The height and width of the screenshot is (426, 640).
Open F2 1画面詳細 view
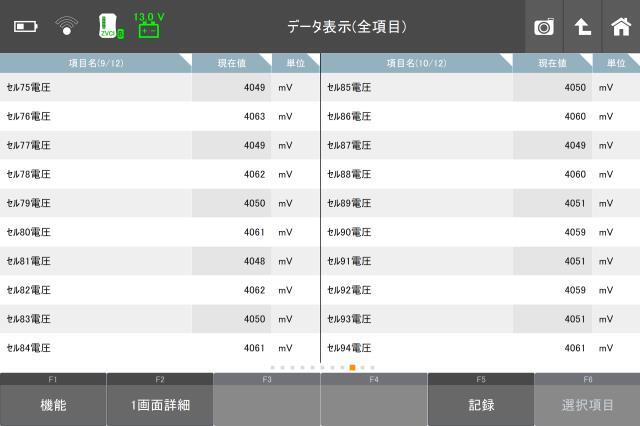160,399
